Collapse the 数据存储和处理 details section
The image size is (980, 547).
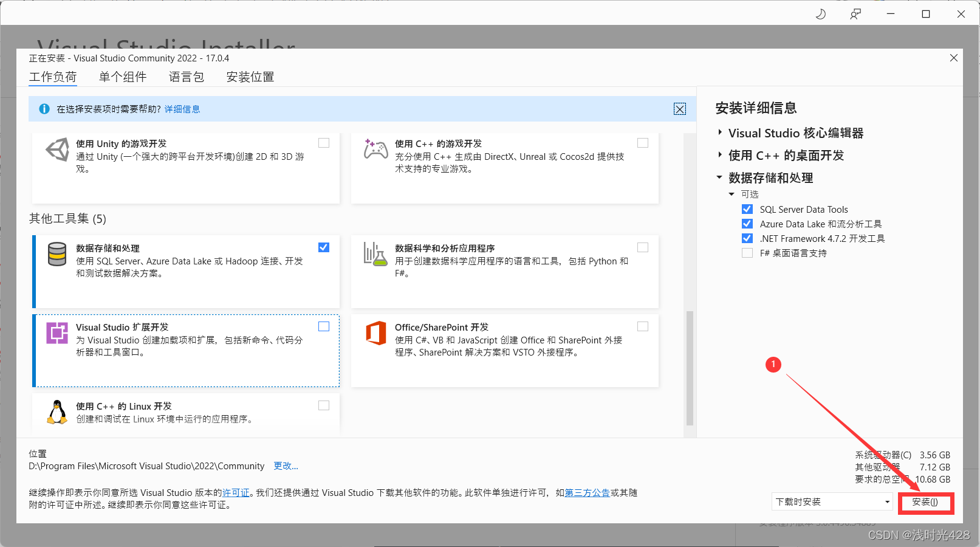click(x=719, y=177)
